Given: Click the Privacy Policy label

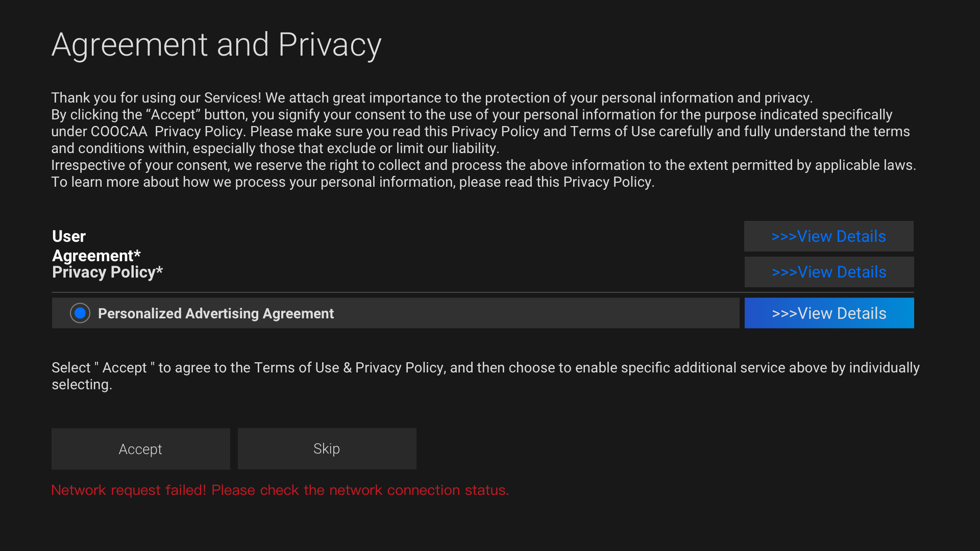Looking at the screenshot, I should (104, 272).
